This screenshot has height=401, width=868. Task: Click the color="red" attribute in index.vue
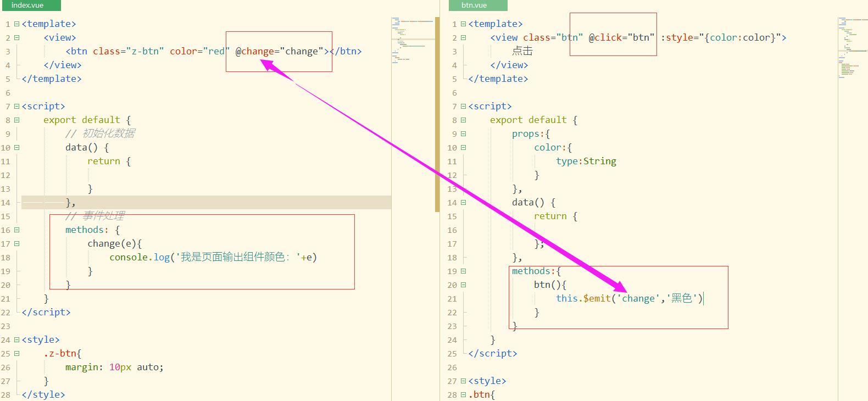pyautogui.click(x=199, y=52)
